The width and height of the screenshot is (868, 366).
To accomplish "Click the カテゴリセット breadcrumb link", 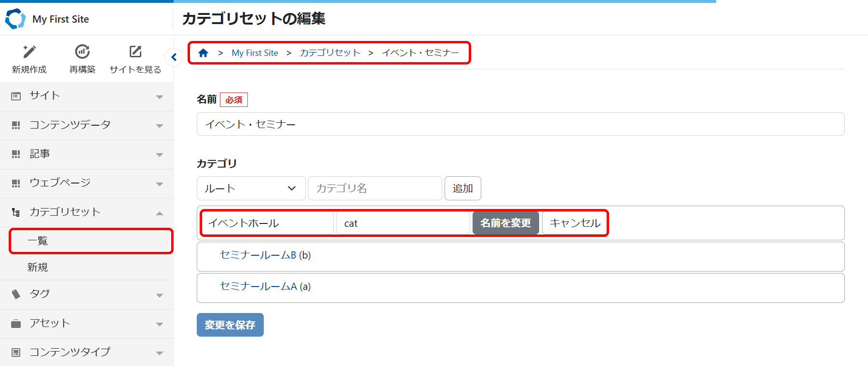I will click(330, 53).
